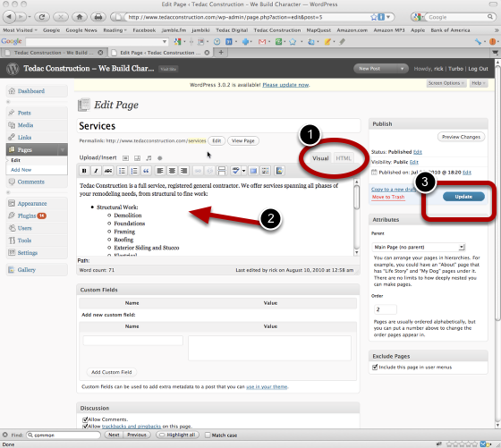Click the editor's vertical scrollbar

point(357,217)
